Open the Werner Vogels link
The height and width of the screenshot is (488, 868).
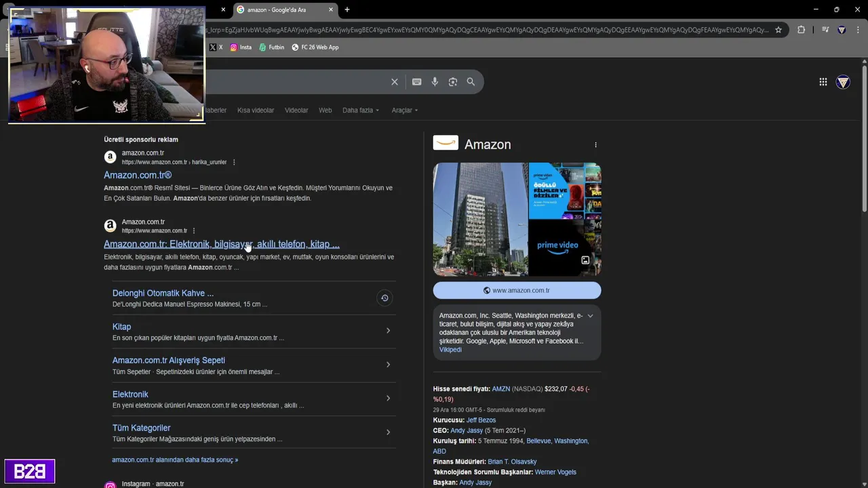[x=555, y=472]
